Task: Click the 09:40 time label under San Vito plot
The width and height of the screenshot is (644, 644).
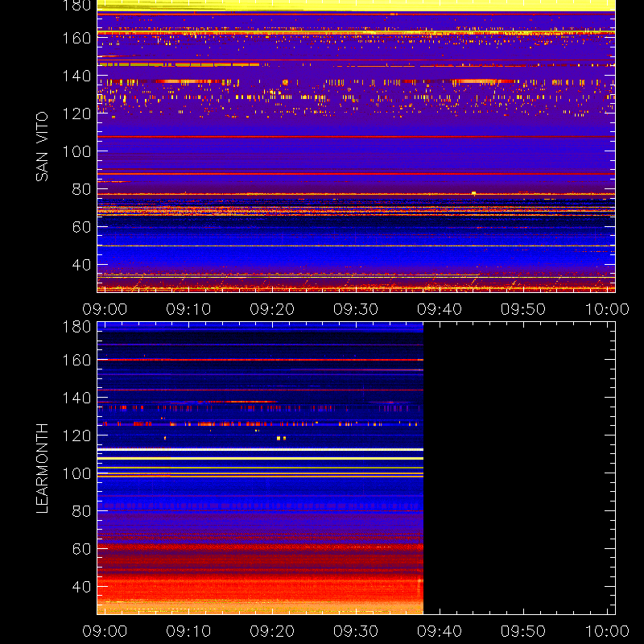Action: click(x=440, y=309)
